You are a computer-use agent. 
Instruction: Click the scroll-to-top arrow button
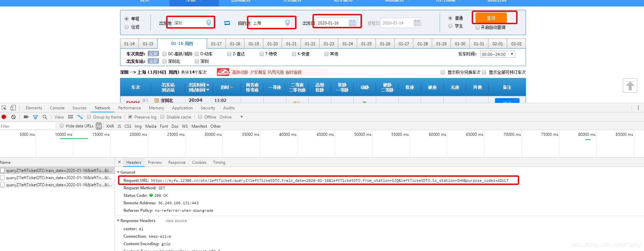coord(630,85)
